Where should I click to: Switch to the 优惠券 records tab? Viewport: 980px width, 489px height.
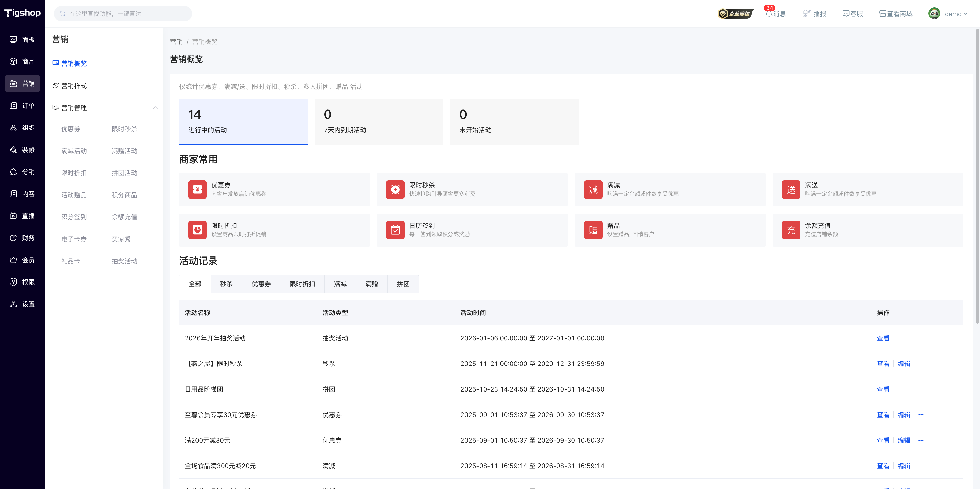pyautogui.click(x=261, y=284)
